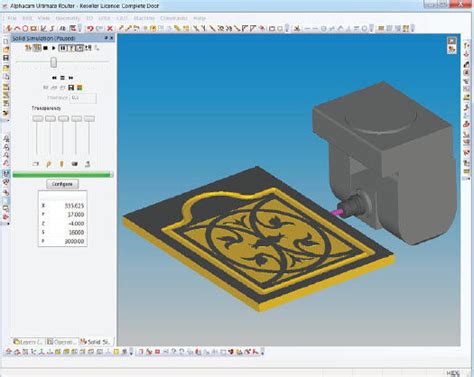This screenshot has height=377, width=474.
Task: Click the material icon under first transparency slider
Action: point(36,164)
